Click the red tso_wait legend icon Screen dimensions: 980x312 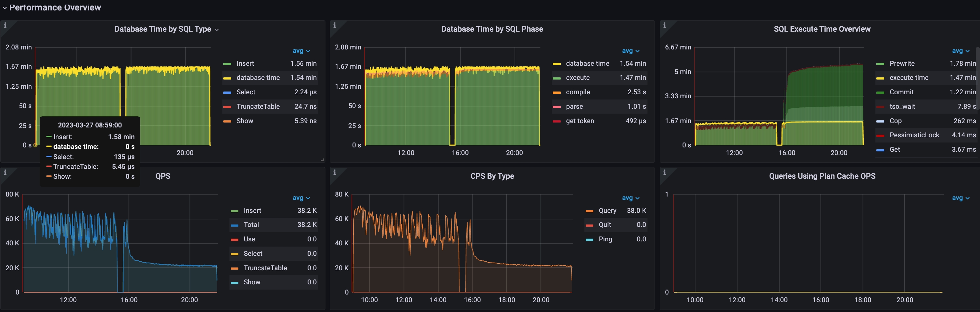click(881, 107)
